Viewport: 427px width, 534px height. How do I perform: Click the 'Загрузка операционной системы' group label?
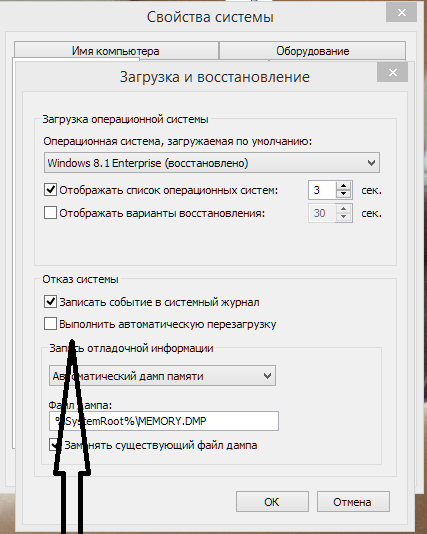tap(125, 119)
